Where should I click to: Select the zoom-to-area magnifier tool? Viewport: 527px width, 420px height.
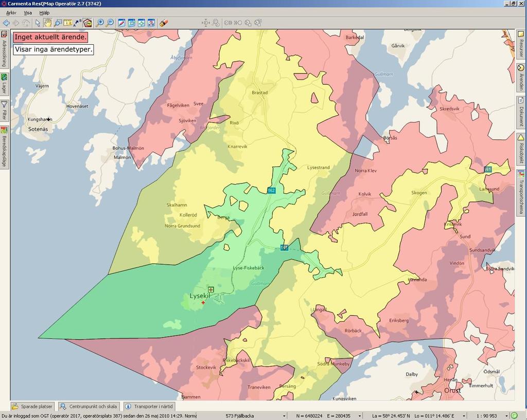point(58,23)
